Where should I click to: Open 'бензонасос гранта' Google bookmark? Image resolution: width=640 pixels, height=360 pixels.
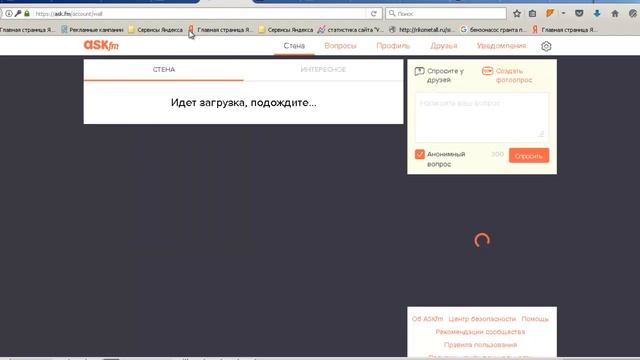pos(493,29)
